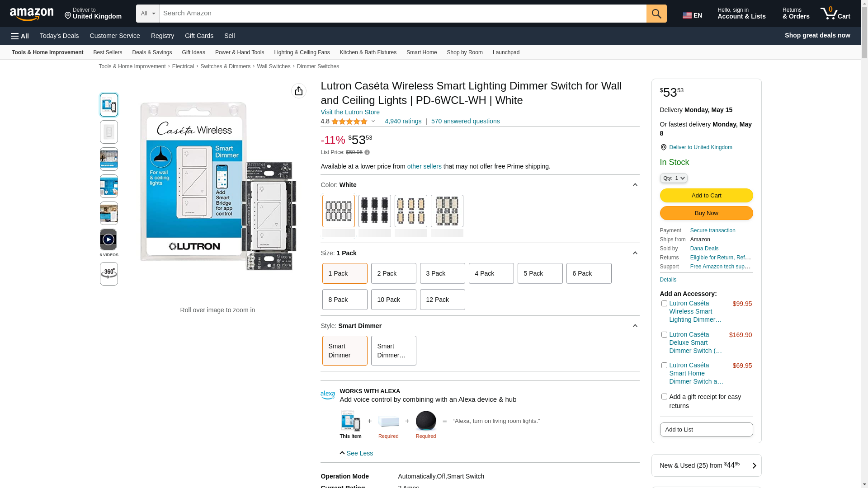
Task: Check the $169.90 Deluxe Smart Dimmer accessory
Action: [664, 335]
